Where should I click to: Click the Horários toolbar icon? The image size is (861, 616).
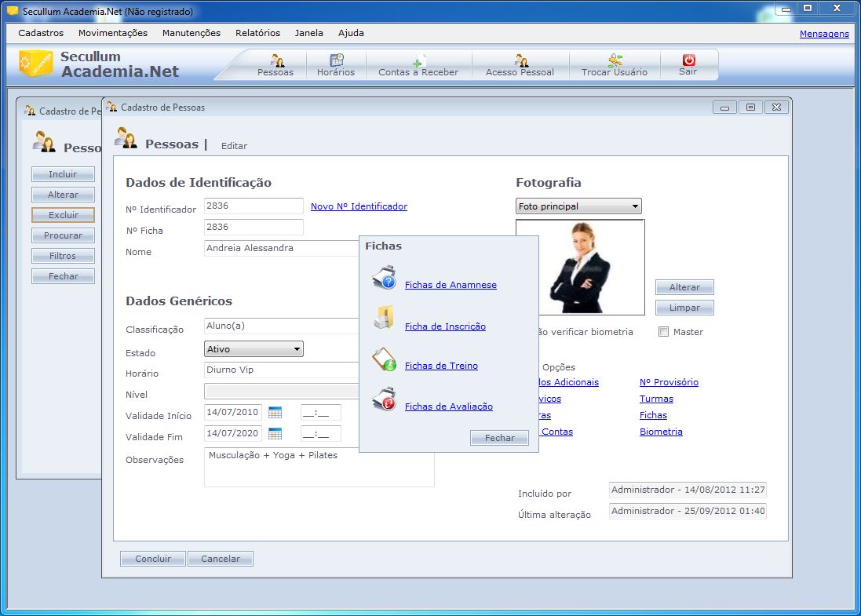[336, 61]
